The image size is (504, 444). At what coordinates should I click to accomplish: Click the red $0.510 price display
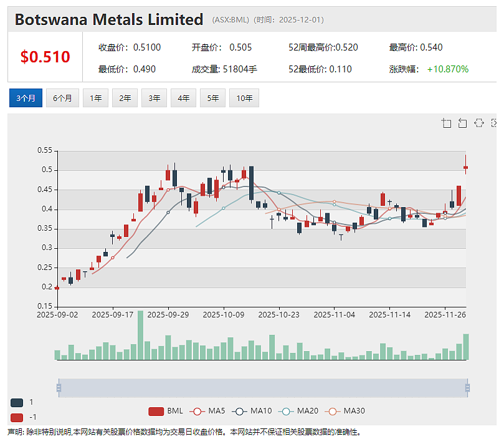coord(45,57)
